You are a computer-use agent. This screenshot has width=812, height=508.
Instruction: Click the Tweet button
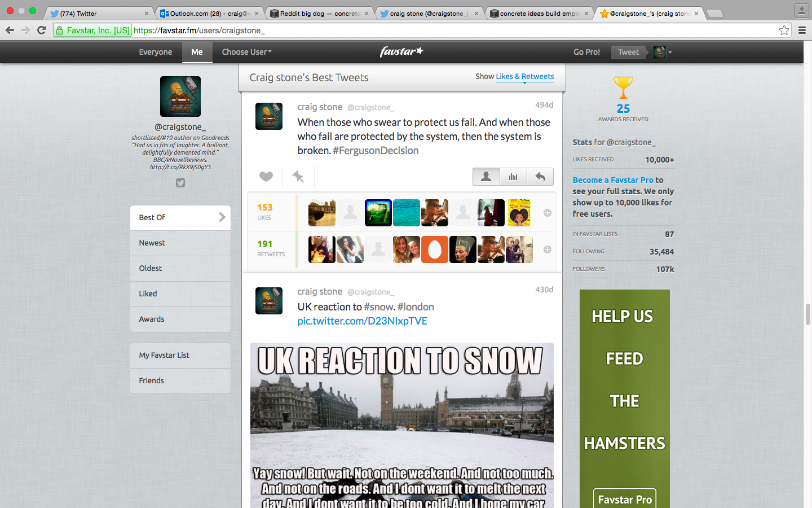[x=628, y=52]
